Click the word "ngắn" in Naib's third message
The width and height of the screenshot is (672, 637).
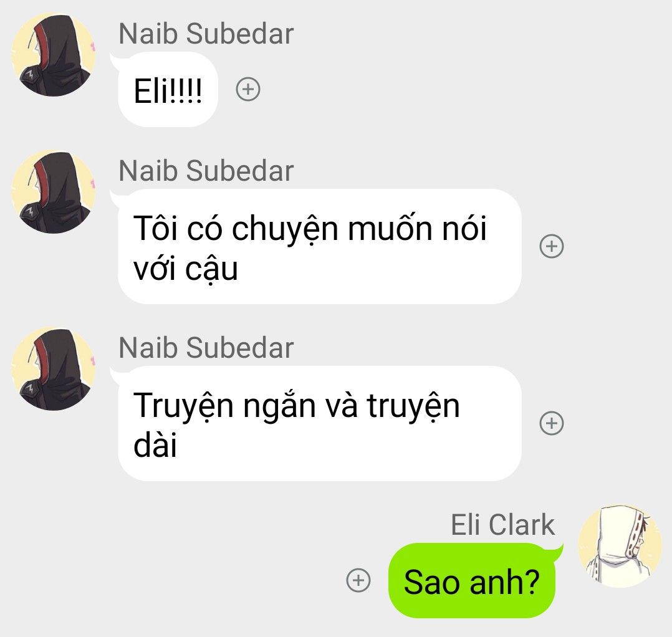279,406
